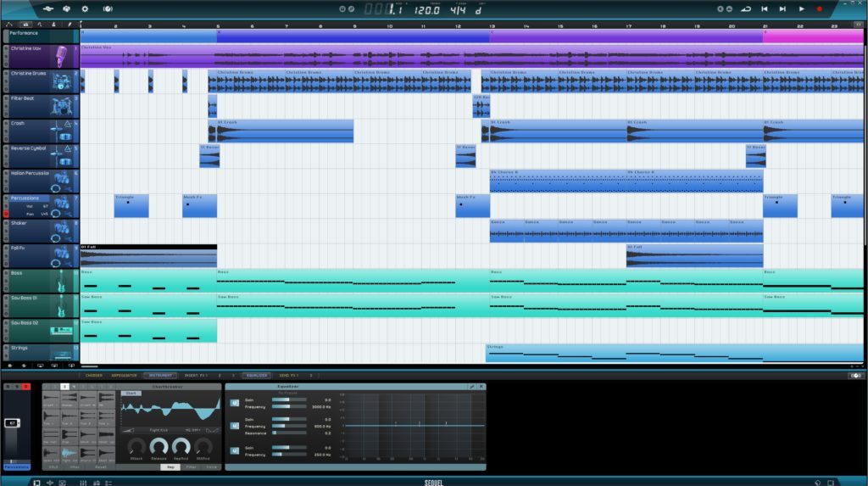Switch to the Chorder tab

(93, 375)
